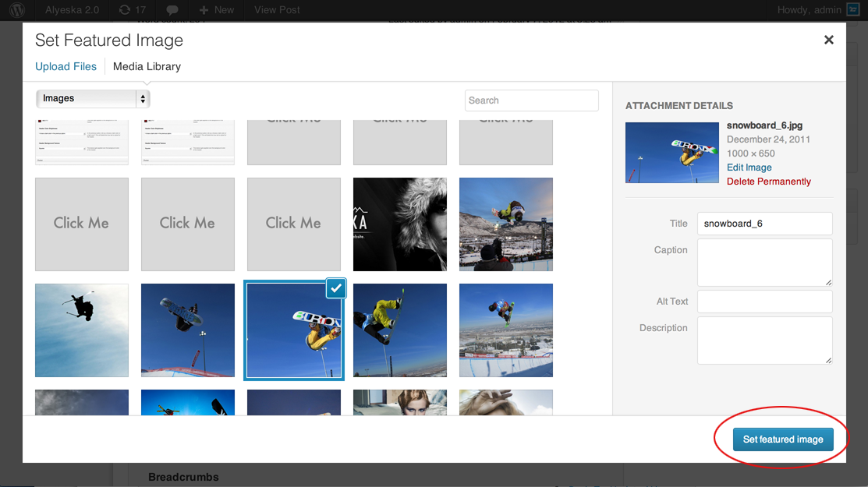Click the WordPress logo in the admin bar

click(x=17, y=10)
